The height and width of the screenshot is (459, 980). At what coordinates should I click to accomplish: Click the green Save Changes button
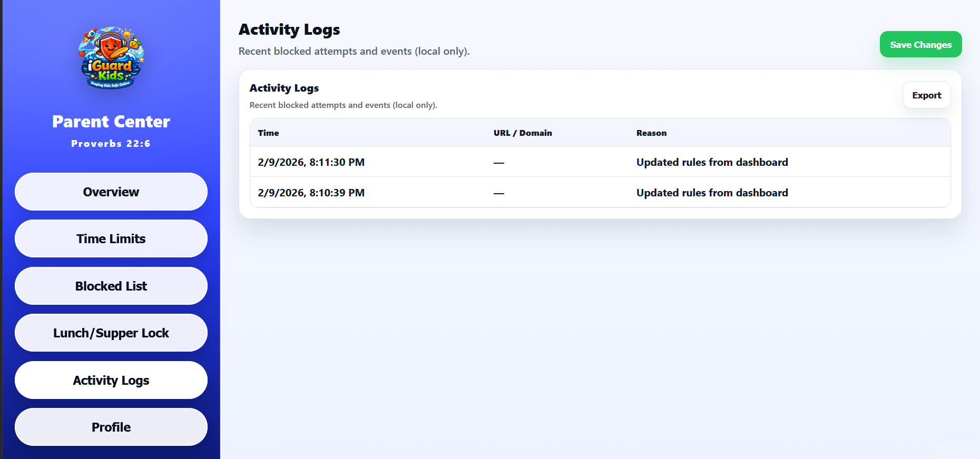click(920, 44)
